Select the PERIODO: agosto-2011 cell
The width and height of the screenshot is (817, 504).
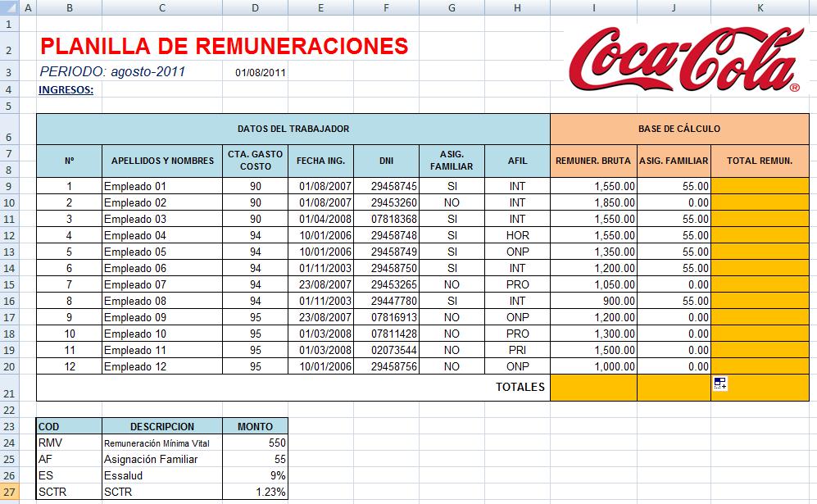pyautogui.click(x=112, y=72)
